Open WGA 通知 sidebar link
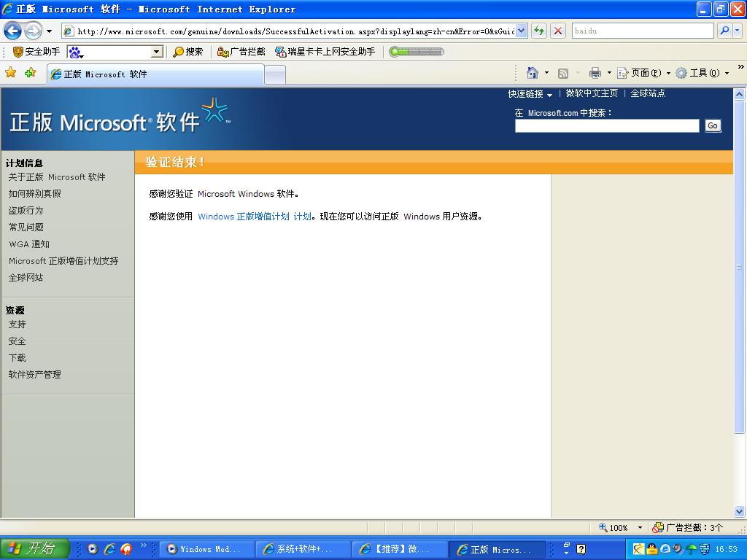The height and width of the screenshot is (560, 747). (x=29, y=244)
